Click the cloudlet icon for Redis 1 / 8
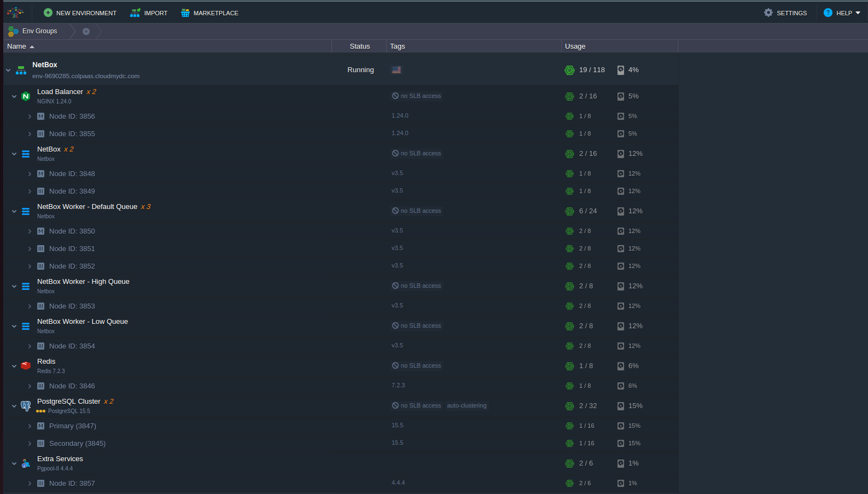The width and height of the screenshot is (868, 494). click(569, 366)
